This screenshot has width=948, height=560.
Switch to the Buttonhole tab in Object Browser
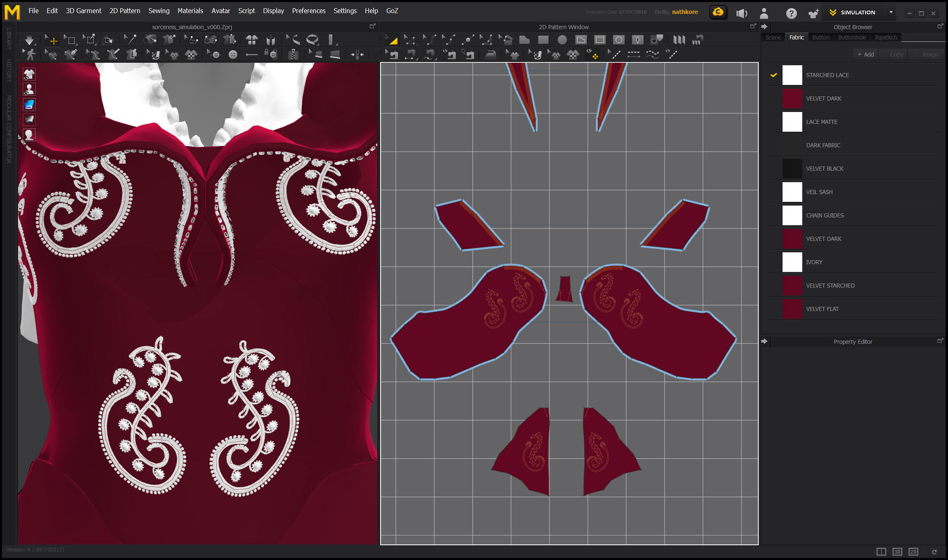coord(852,37)
